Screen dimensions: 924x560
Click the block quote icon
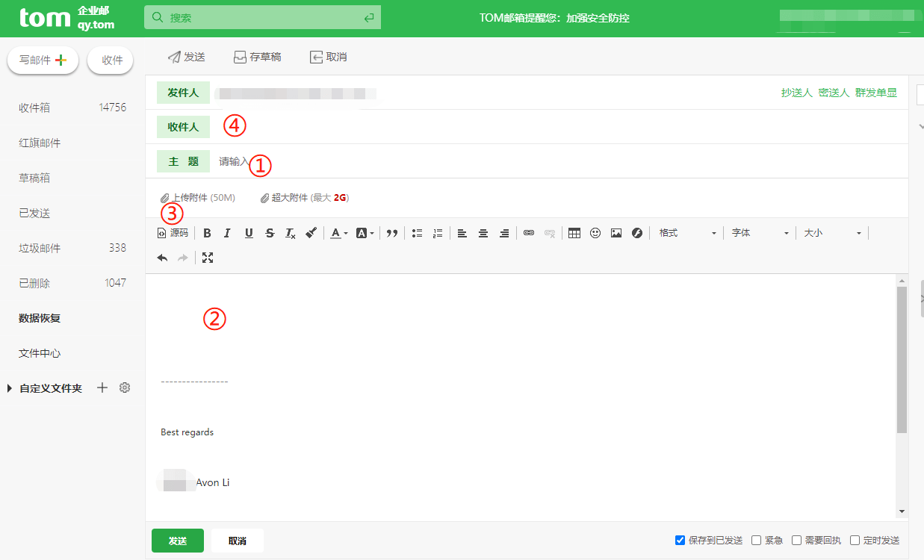coord(392,233)
